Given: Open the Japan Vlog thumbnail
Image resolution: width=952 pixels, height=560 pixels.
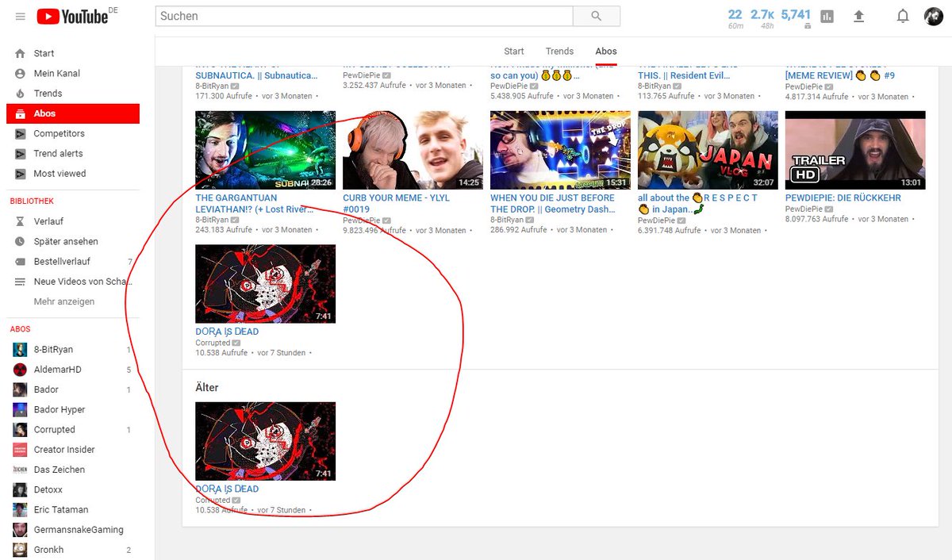Looking at the screenshot, I should click(708, 150).
